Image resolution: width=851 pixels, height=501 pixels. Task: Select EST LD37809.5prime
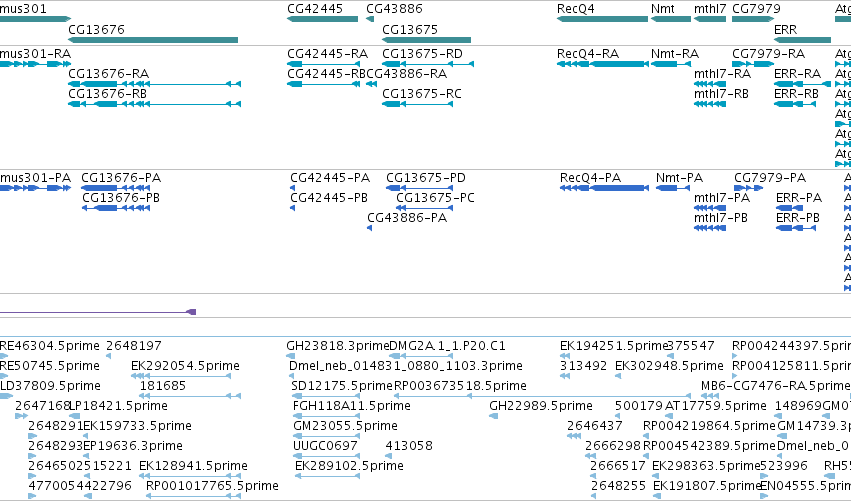(x=50, y=386)
